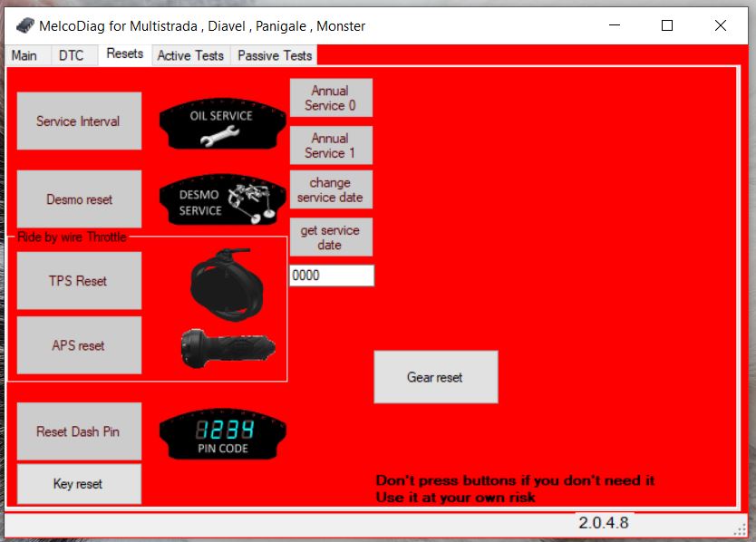Screen dimensions: 756x542
Task: Click the PIN CODE 1234 display icon
Action: pos(221,436)
